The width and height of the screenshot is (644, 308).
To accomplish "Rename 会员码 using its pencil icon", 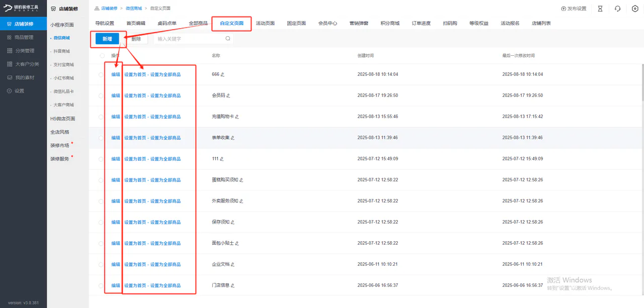I will [x=228, y=95].
